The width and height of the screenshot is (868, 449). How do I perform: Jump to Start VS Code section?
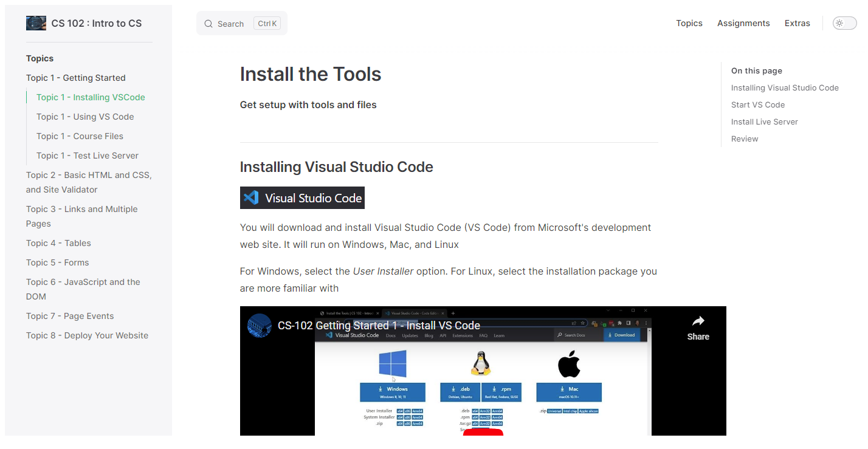pyautogui.click(x=758, y=105)
